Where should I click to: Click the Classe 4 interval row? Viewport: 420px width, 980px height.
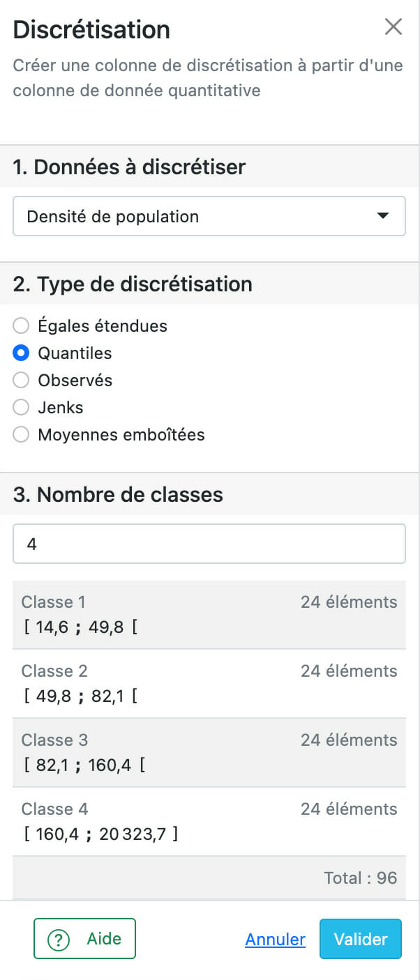point(209,822)
